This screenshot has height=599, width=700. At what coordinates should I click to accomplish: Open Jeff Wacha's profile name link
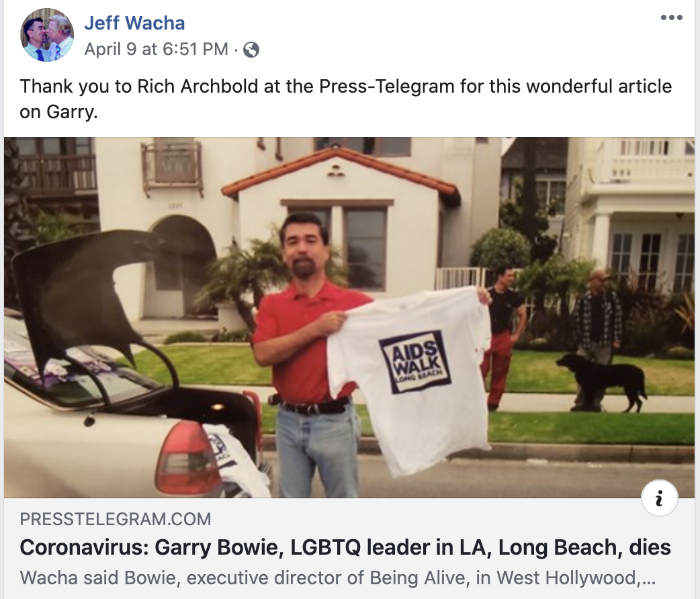[x=134, y=24]
